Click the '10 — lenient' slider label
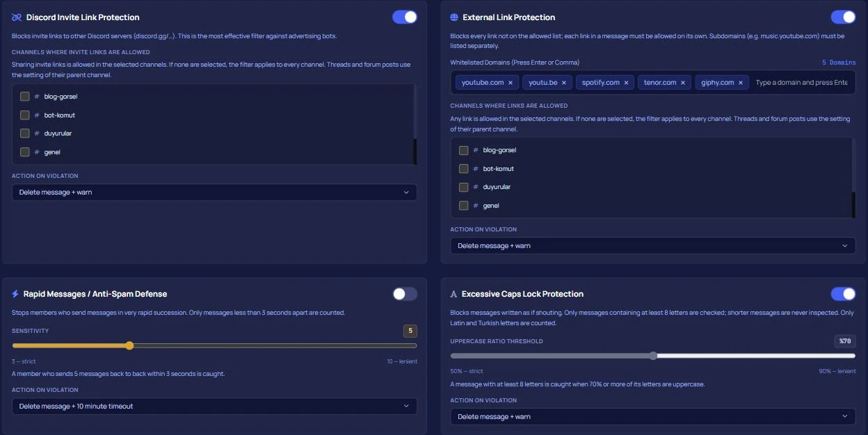This screenshot has width=868, height=435. [x=402, y=361]
